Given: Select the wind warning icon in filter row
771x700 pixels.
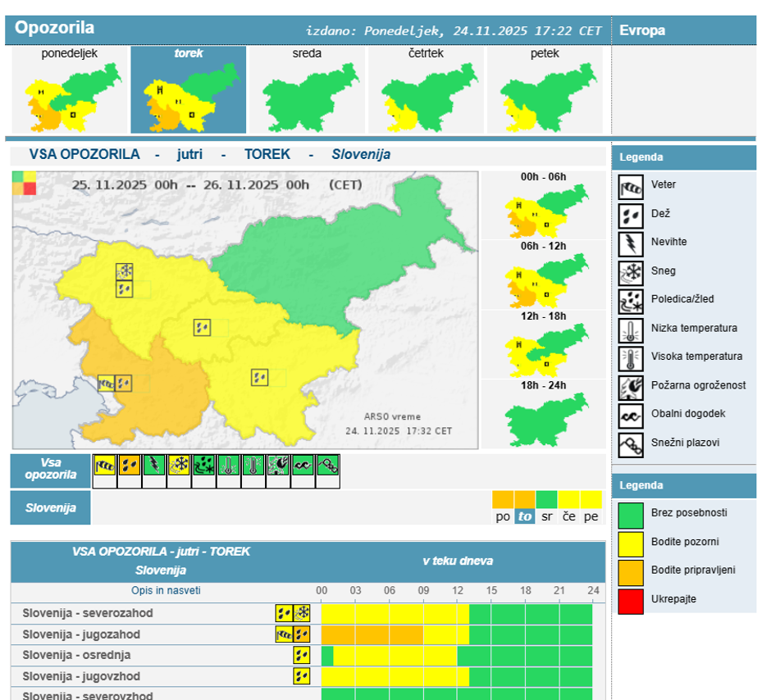Looking at the screenshot, I should click(x=105, y=466).
